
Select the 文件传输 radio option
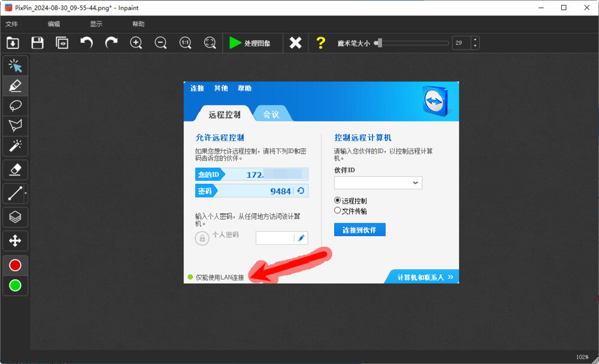338,210
